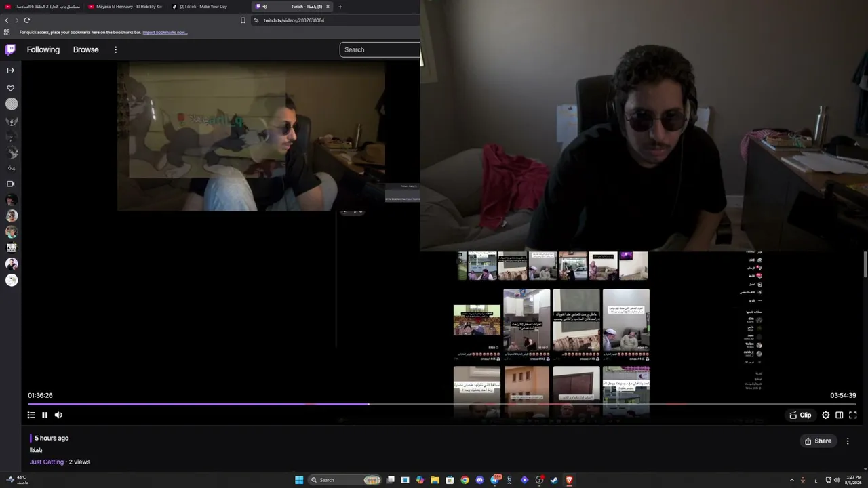The image size is (868, 488).
Task: Open File Explorer from taskbar
Action: point(435,480)
